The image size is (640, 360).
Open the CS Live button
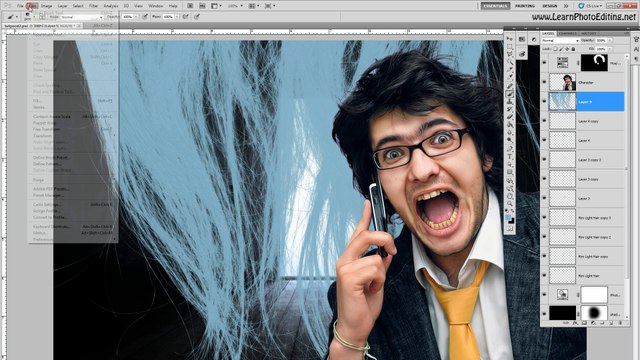(x=590, y=6)
